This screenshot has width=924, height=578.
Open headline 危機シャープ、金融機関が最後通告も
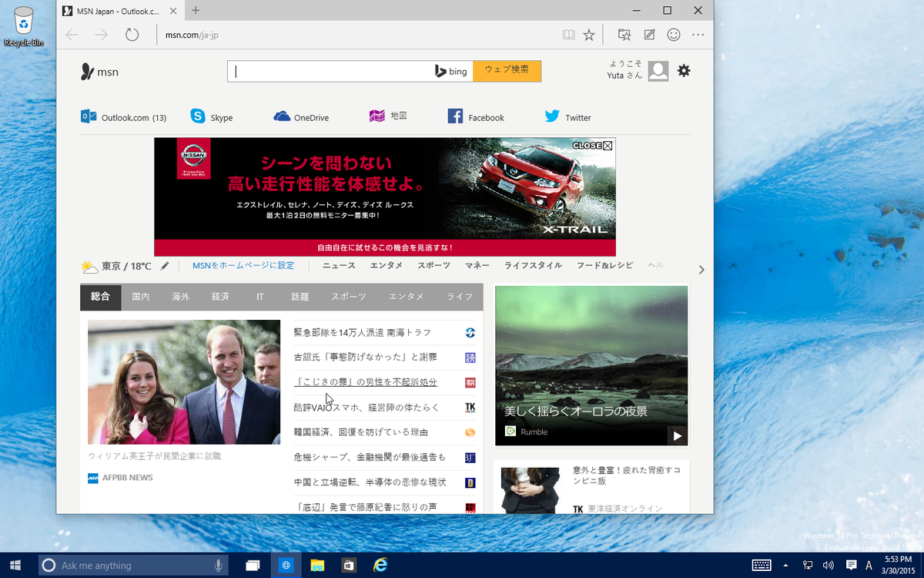(369, 458)
